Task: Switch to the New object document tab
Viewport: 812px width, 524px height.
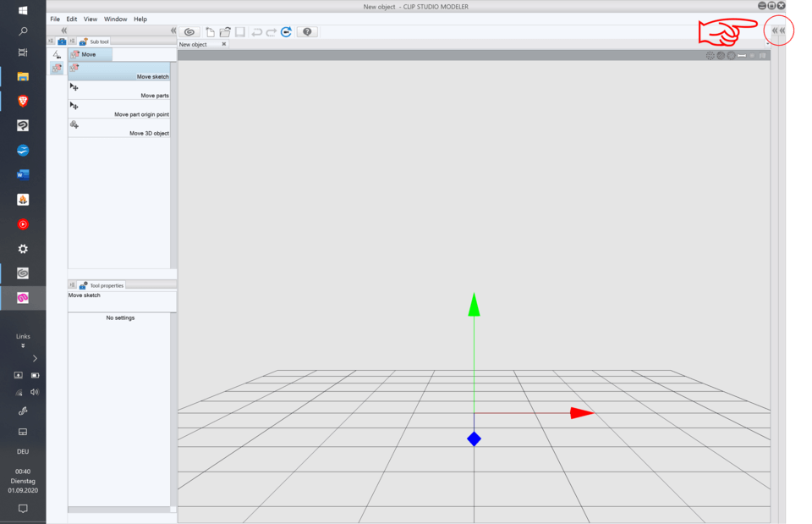Action: pyautogui.click(x=203, y=45)
